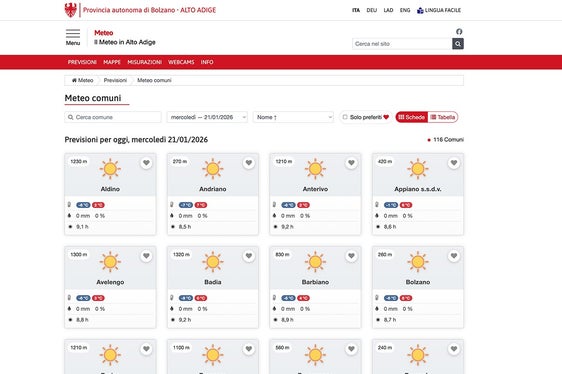Image resolution: width=562 pixels, height=374 pixels.
Task: Open the Aldino card name
Action: (x=110, y=189)
